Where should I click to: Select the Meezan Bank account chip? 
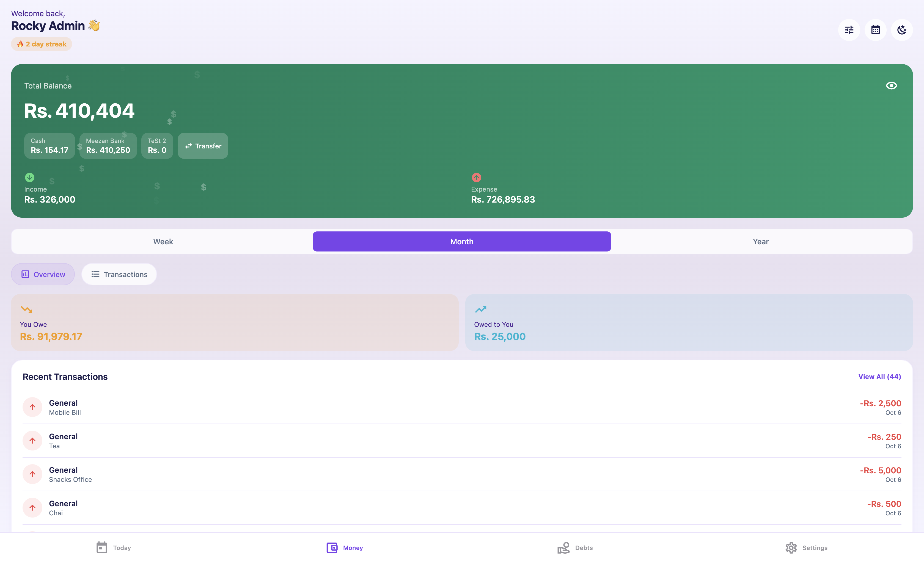[108, 146]
